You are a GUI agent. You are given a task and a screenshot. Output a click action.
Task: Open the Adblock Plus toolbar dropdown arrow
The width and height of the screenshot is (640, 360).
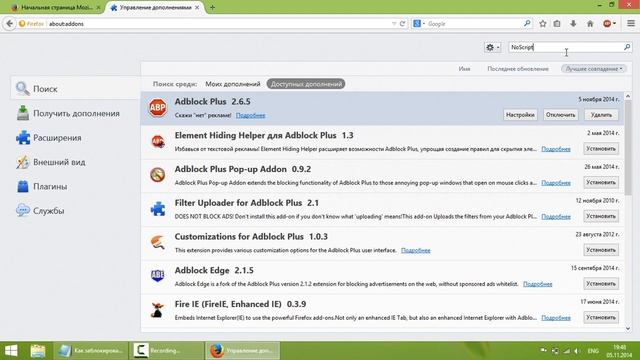click(x=614, y=24)
